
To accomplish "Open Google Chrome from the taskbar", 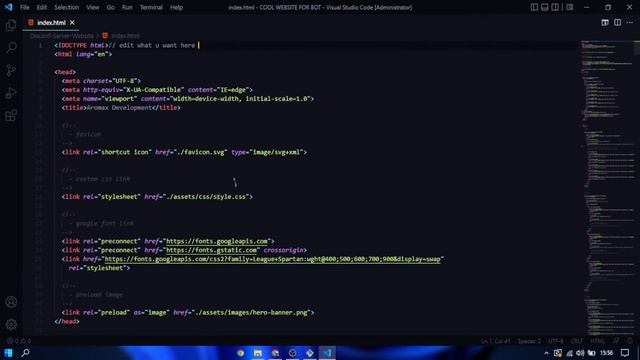I will (240, 353).
